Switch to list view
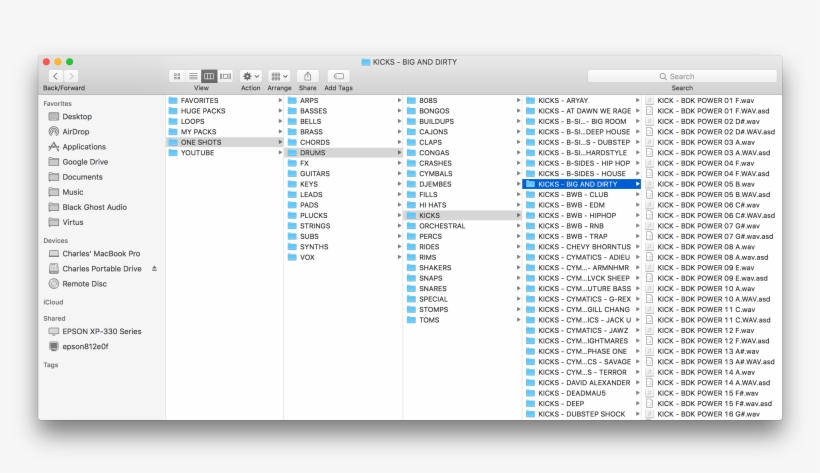 193,76
